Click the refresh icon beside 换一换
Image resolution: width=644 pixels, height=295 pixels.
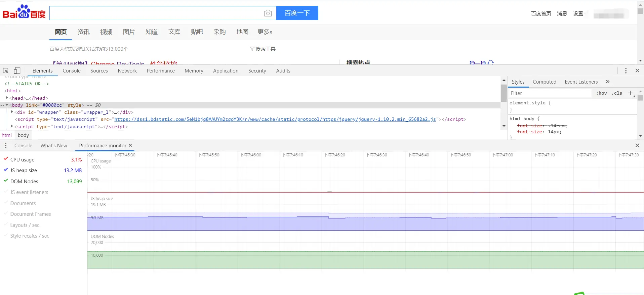(x=491, y=62)
